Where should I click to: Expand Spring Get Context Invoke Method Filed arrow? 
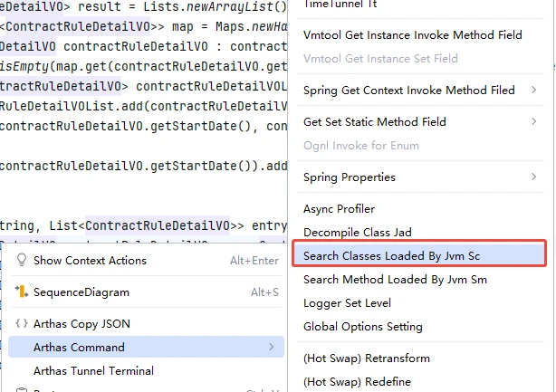pyautogui.click(x=533, y=91)
